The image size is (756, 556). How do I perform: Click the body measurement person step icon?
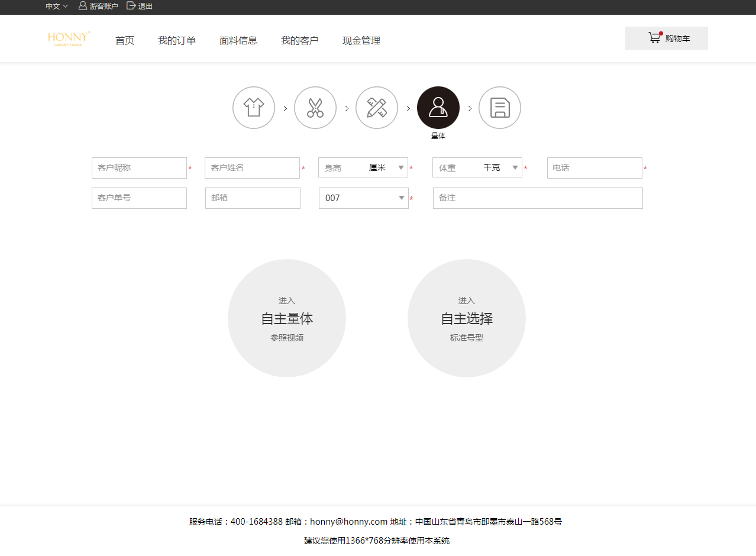point(438,108)
